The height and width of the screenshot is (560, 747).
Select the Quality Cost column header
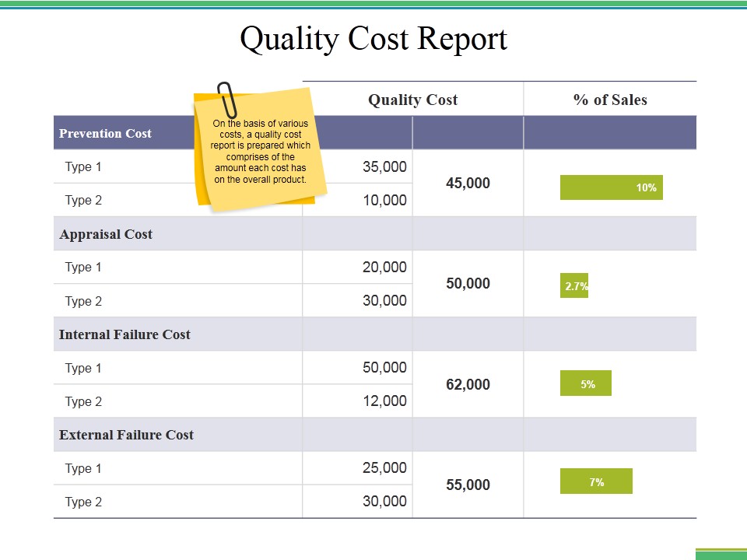pos(412,100)
